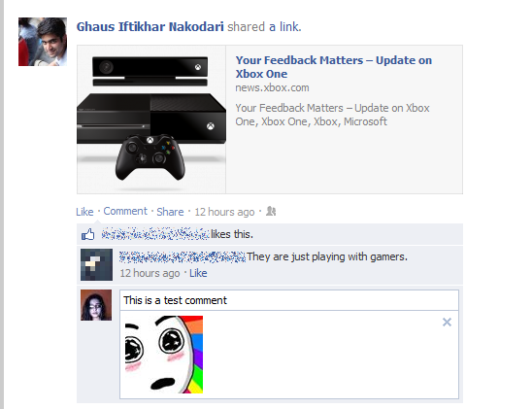Remove the attached meme image with the X

click(447, 323)
